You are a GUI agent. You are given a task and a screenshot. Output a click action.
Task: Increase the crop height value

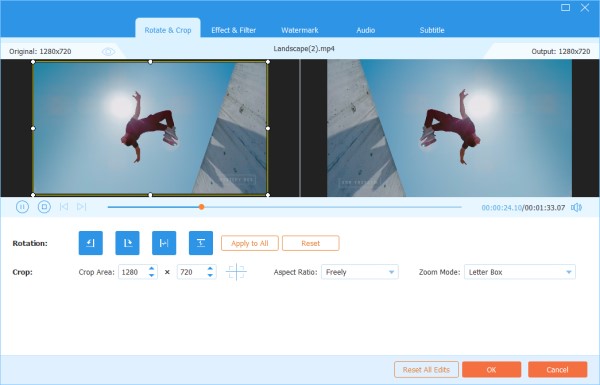click(210, 269)
